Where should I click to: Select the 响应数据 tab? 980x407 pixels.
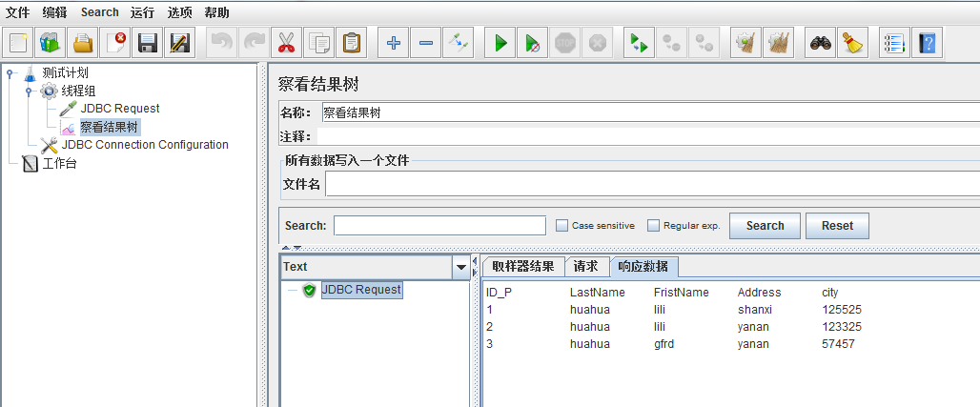click(643, 267)
